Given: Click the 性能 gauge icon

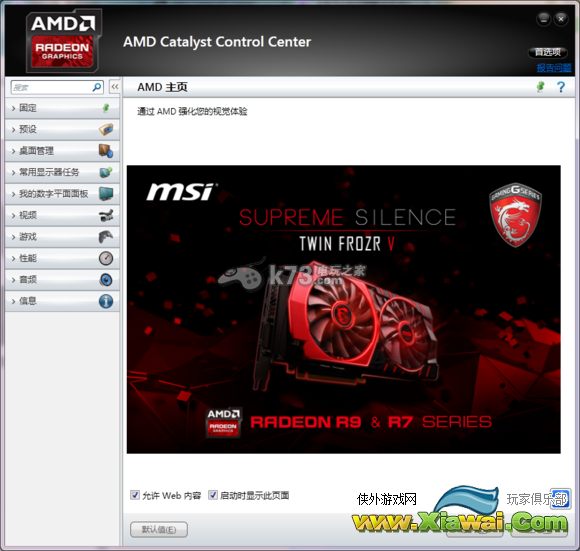Looking at the screenshot, I should (106, 258).
